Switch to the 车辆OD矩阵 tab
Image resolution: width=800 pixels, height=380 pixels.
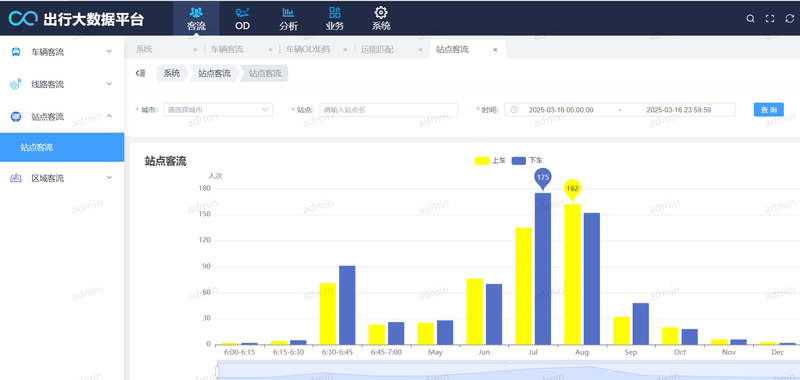(308, 49)
